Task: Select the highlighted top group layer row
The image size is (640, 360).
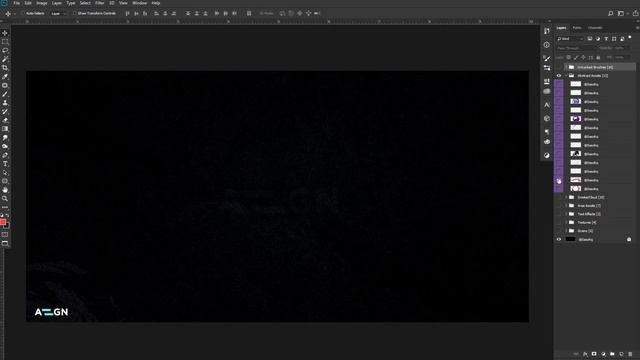Action: (x=600, y=67)
